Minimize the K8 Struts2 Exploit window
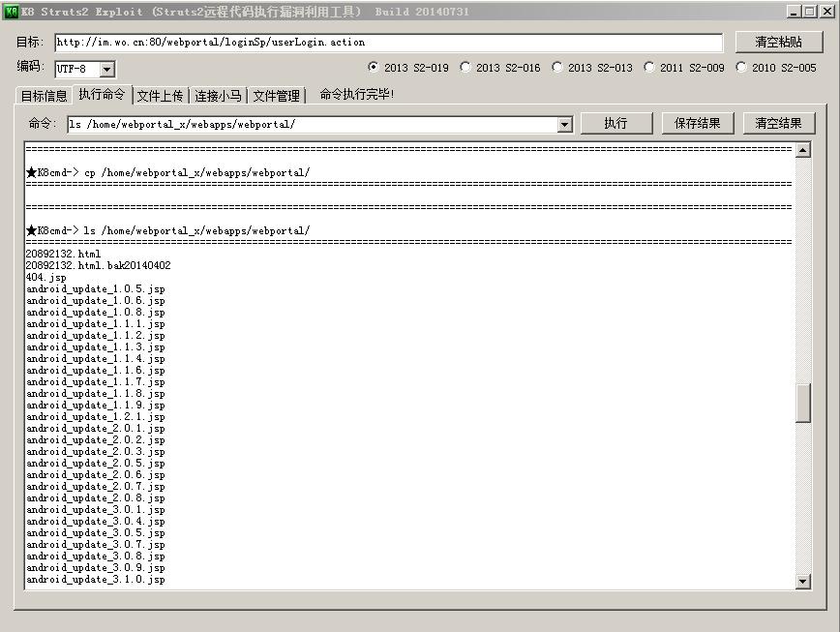 [x=795, y=12]
